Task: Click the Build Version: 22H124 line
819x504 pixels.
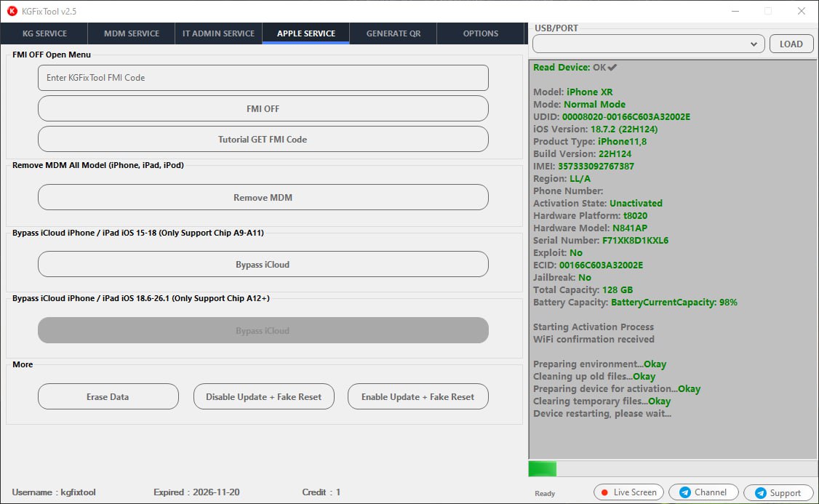Action: 583,154
